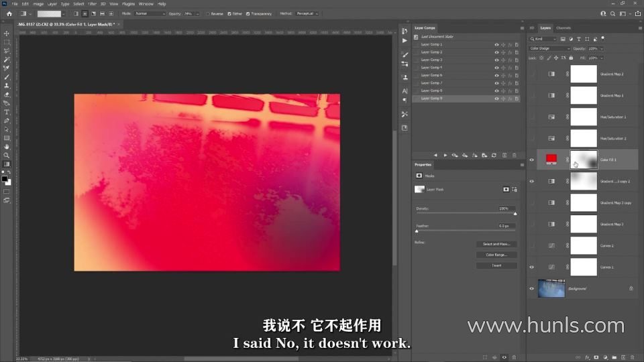The image size is (644, 362).
Task: Hide the Curves 1 layer
Action: 531,267
